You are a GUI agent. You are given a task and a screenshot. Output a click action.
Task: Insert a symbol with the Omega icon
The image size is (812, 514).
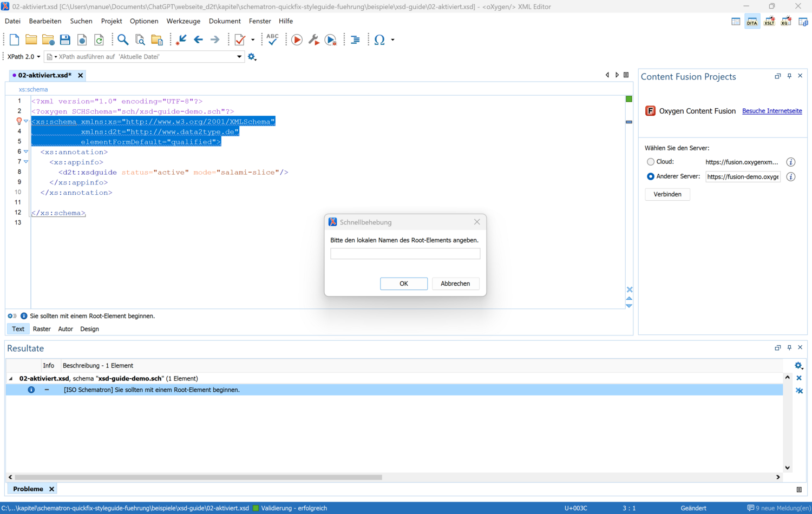(x=379, y=39)
